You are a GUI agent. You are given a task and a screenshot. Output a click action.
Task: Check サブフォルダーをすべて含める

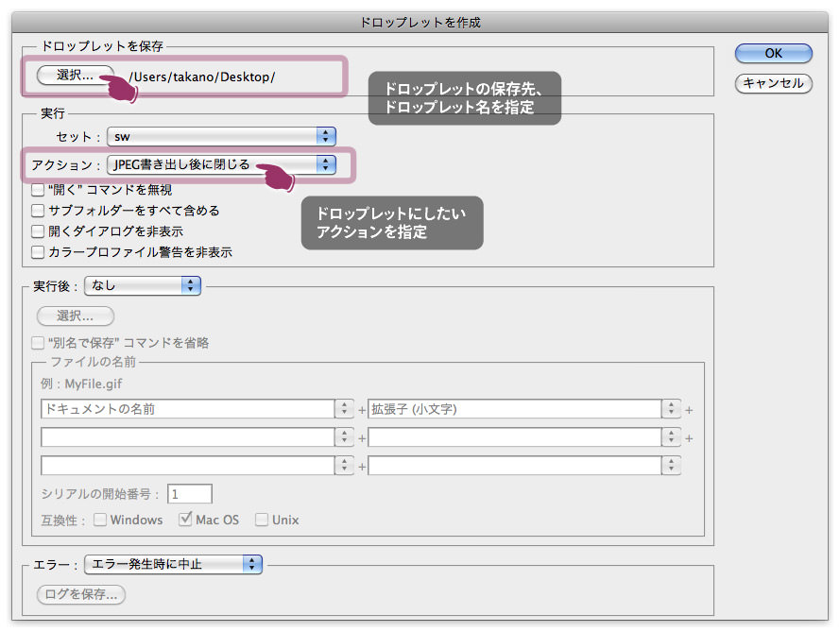38,211
